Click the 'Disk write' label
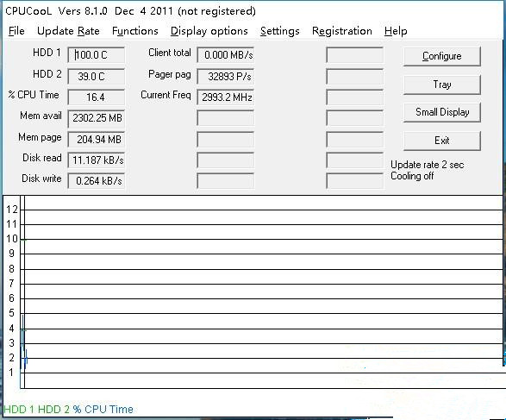 (x=41, y=179)
